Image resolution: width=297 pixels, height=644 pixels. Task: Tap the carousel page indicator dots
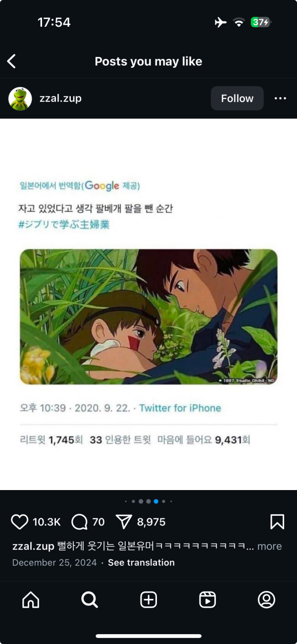point(148,501)
